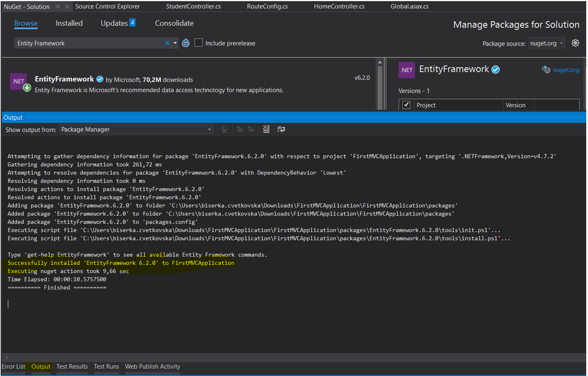Viewport: 588px width, 376px height.
Task: Enable the Include prerelease checkbox
Action: tap(199, 43)
